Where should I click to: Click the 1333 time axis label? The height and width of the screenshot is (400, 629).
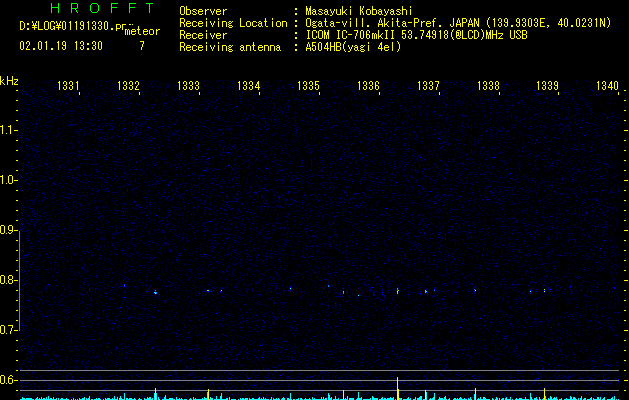(188, 85)
